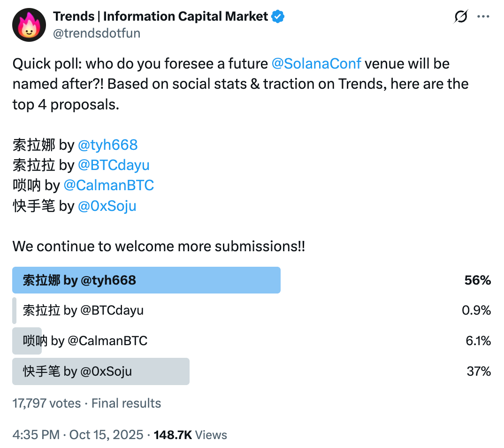Screen dimensions: 504x448
Task: Click the @trendsdotfun handle
Action: [97, 33]
